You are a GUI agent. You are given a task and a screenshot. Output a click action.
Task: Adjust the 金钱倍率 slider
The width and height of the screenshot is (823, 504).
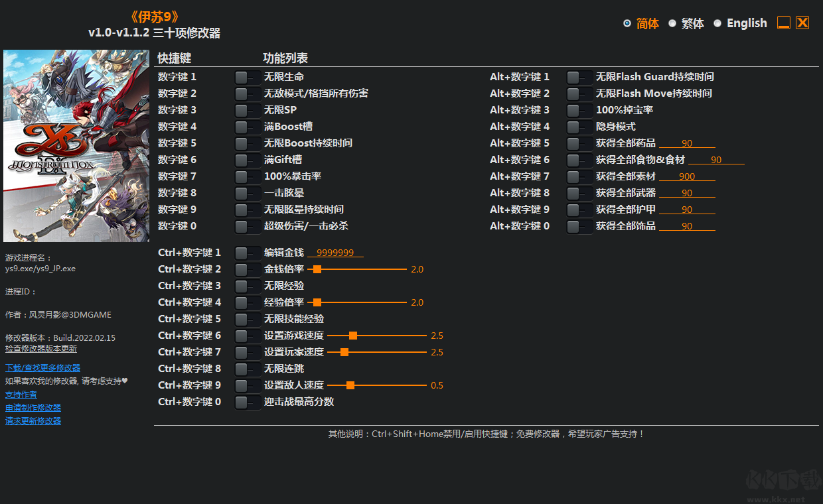tap(357, 269)
